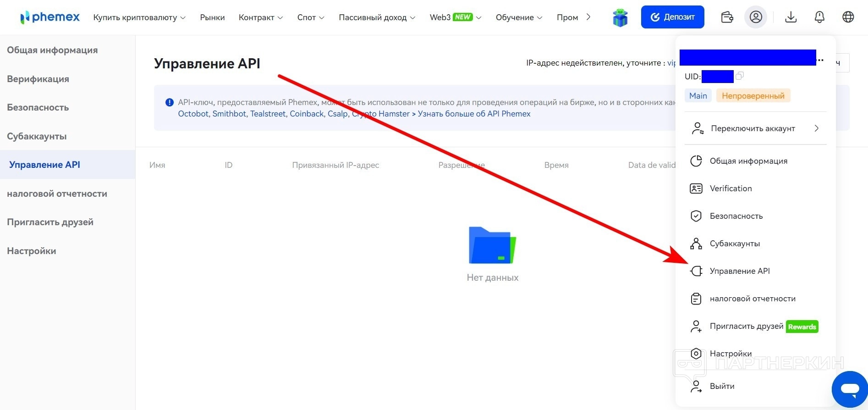Select Управление API in the left sidebar
Image resolution: width=868 pixels, height=410 pixels.
[67, 165]
